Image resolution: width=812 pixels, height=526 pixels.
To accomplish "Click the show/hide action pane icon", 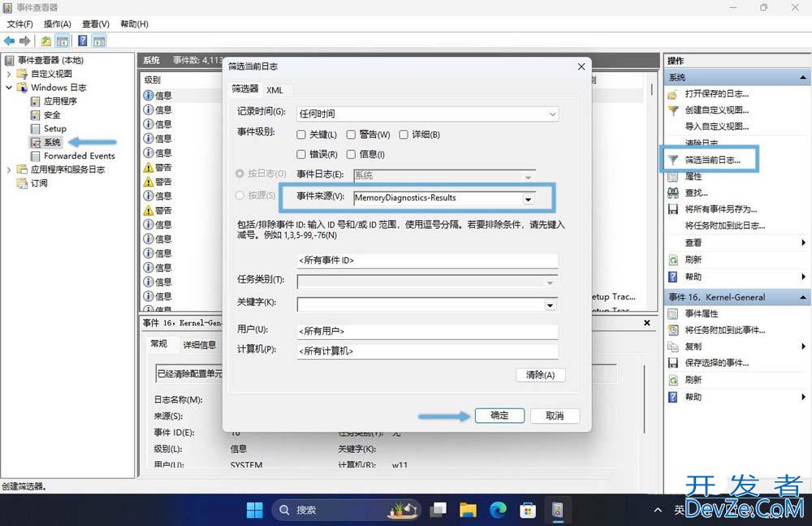I will [99, 41].
